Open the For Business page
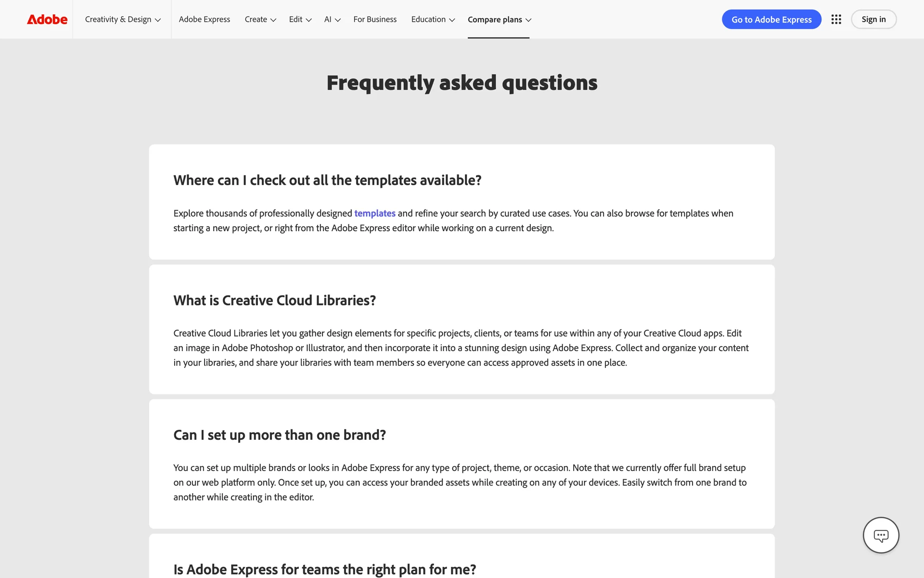Screen dimensions: 924x578 pos(375,19)
